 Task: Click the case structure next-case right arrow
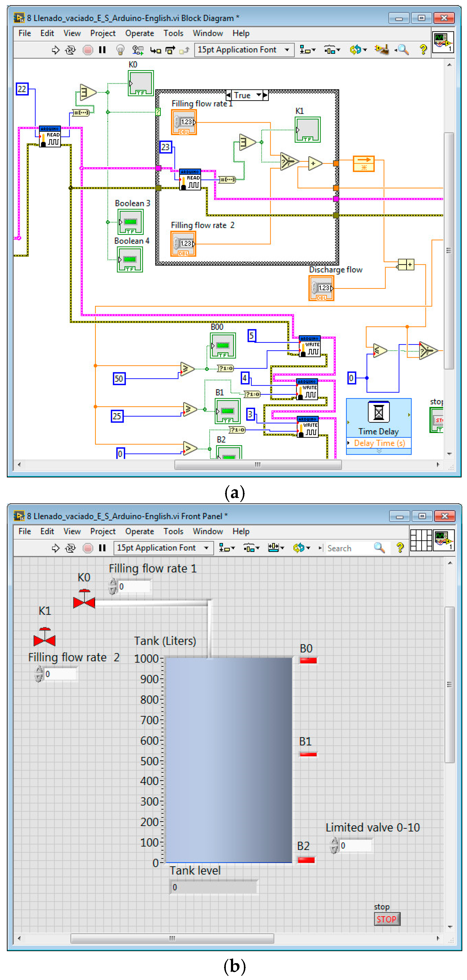265,95
